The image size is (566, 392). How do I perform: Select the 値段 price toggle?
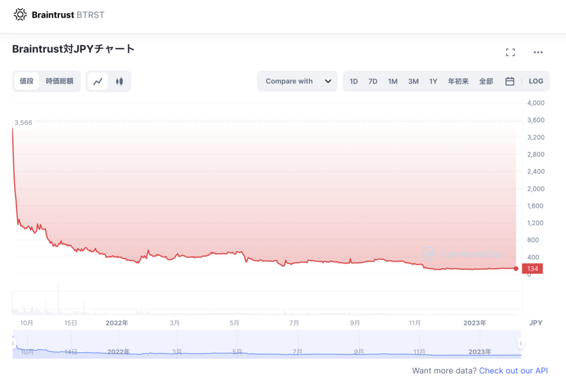(27, 81)
